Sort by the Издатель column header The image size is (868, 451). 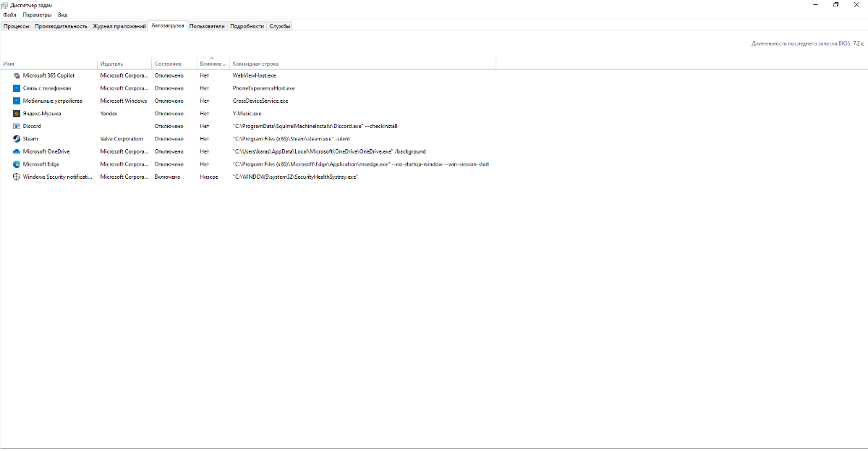pyautogui.click(x=124, y=63)
